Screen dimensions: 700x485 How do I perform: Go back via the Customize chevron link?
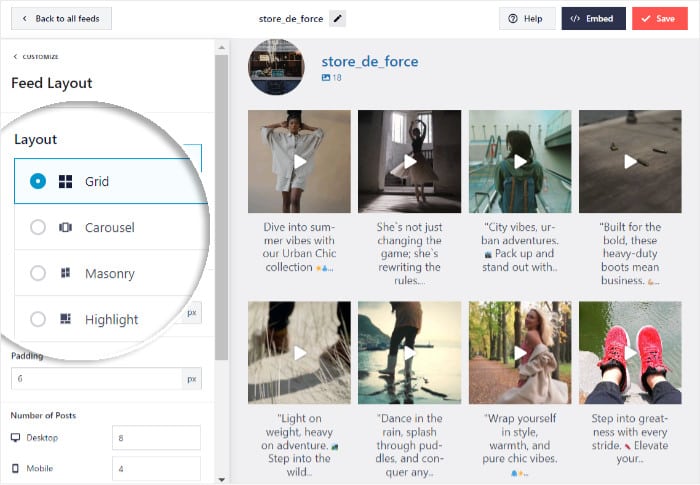point(36,57)
